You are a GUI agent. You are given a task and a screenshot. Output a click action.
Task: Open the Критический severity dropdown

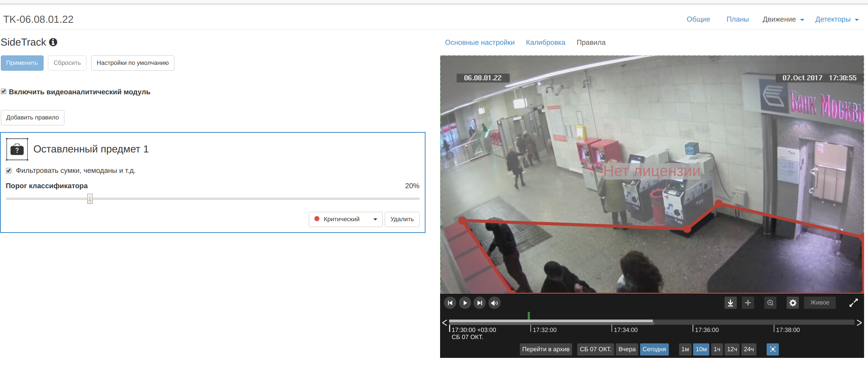click(346, 219)
